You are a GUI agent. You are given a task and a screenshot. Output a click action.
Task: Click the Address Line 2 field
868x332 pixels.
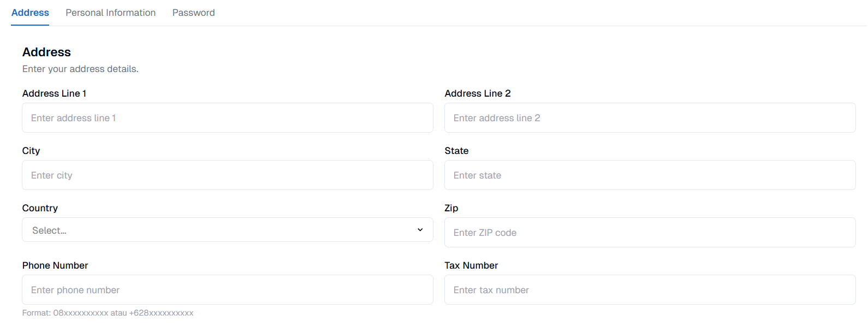[x=650, y=117]
